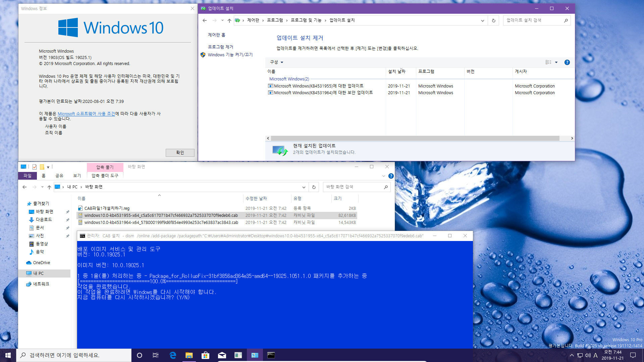Click New Folder quick access toolbar icon
The width and height of the screenshot is (644, 362).
coord(42,167)
